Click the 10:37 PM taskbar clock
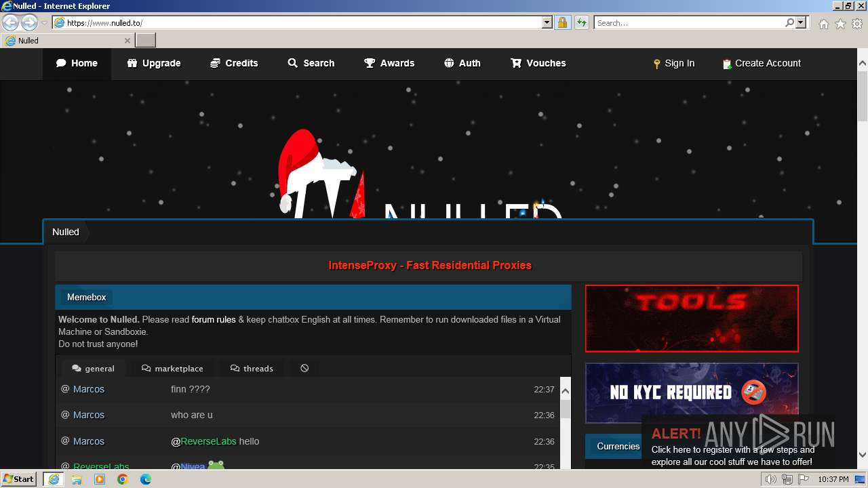This screenshot has height=488, width=868. [x=833, y=479]
